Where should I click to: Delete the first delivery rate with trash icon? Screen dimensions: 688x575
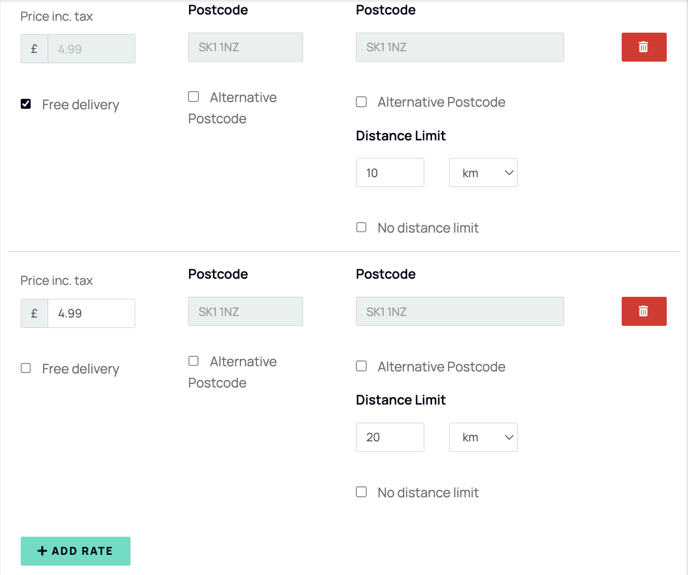pyautogui.click(x=644, y=47)
